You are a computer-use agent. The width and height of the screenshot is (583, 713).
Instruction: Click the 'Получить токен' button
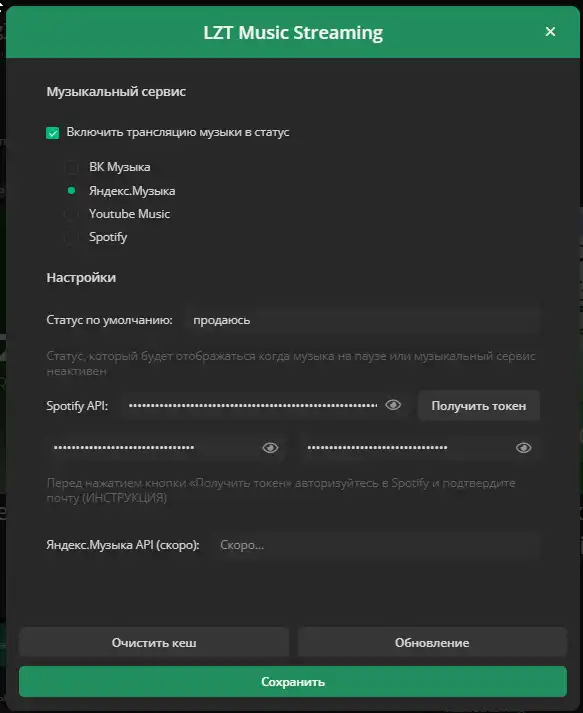point(479,406)
